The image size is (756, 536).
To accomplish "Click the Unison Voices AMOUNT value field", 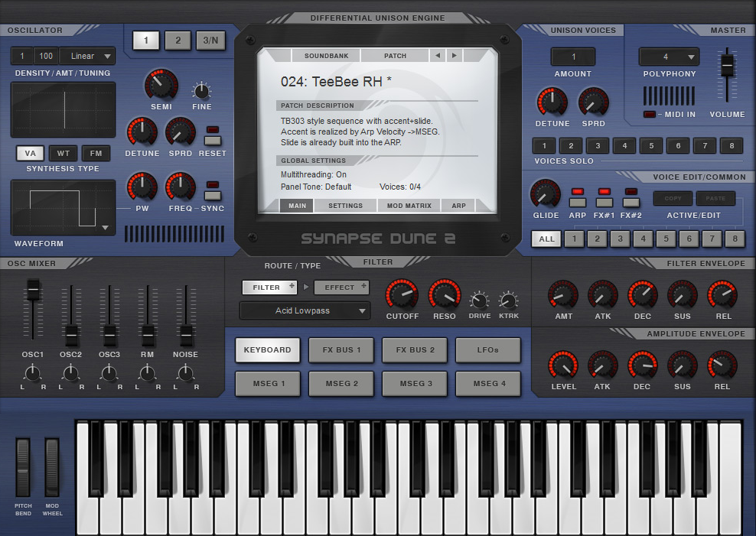I will pyautogui.click(x=573, y=57).
